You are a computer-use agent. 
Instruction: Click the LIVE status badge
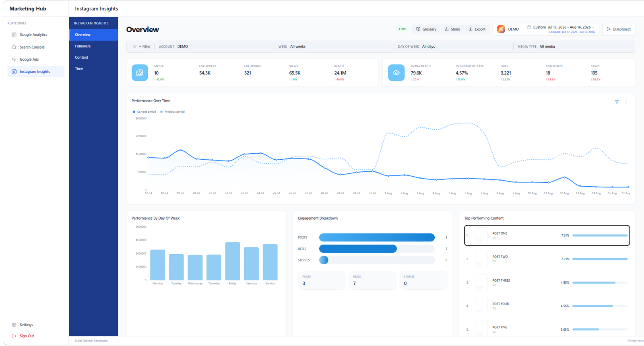pos(402,29)
